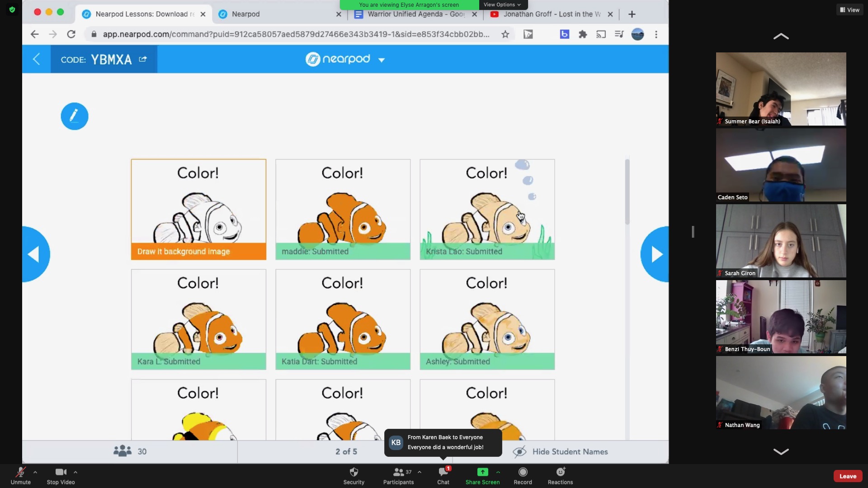Select Benzi Thuy-Boun video tile

[x=781, y=317]
